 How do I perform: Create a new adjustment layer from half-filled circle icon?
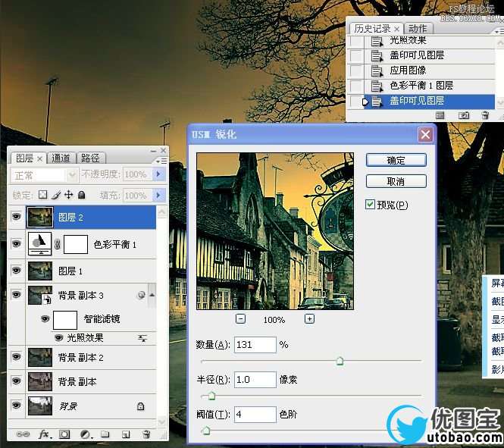[x=85, y=434]
